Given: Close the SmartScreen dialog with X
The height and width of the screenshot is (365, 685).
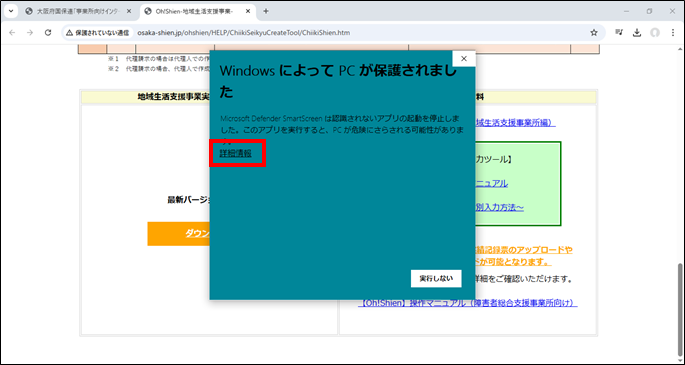Looking at the screenshot, I should pyautogui.click(x=464, y=59).
